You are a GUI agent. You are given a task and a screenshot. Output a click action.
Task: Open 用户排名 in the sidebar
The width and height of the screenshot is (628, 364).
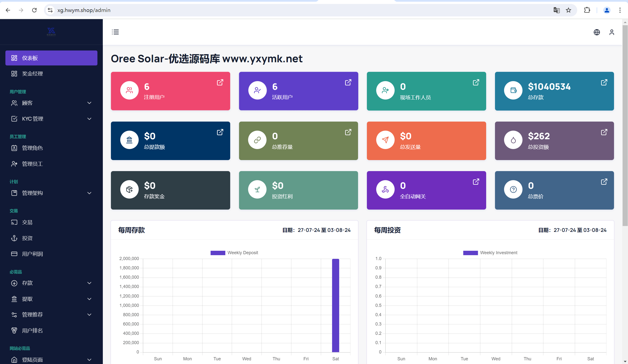click(x=51, y=331)
